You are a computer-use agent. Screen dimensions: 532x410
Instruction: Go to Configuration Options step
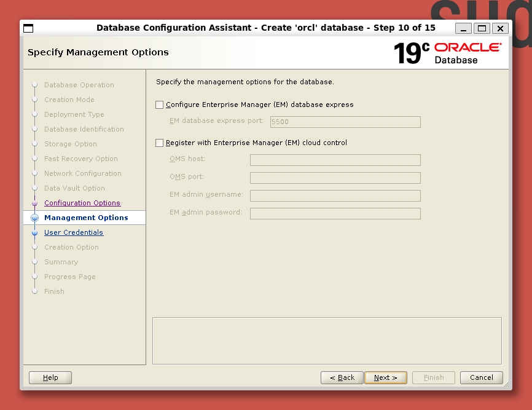point(82,203)
